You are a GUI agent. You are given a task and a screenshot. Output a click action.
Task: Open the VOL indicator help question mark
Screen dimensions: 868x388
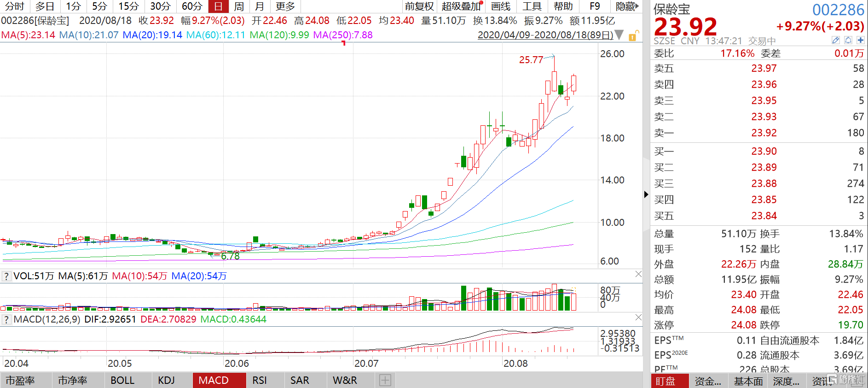6,276
